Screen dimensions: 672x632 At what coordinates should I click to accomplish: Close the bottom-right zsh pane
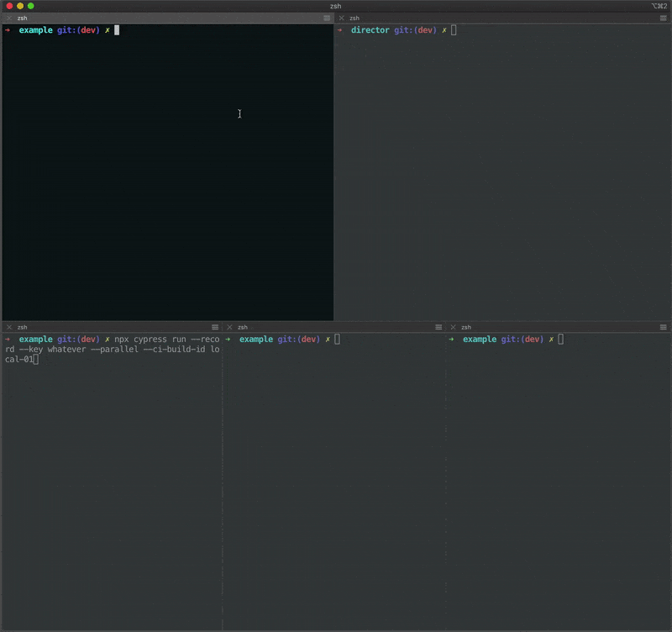click(x=453, y=327)
